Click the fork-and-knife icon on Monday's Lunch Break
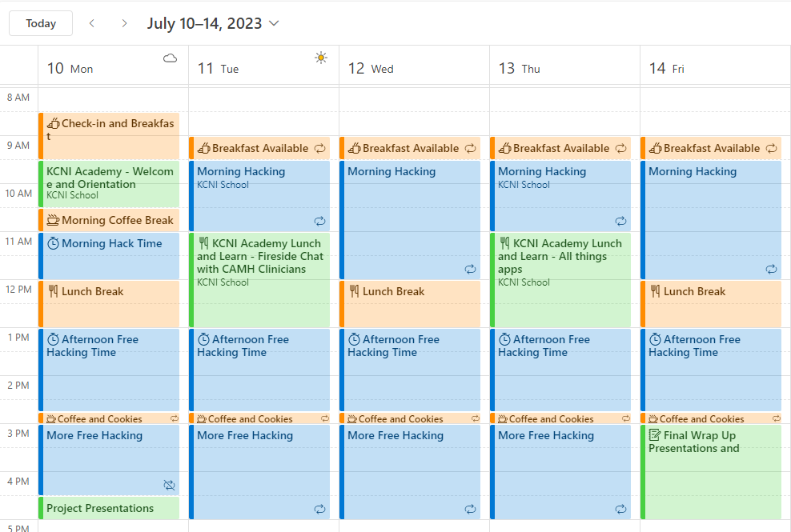 click(53, 291)
